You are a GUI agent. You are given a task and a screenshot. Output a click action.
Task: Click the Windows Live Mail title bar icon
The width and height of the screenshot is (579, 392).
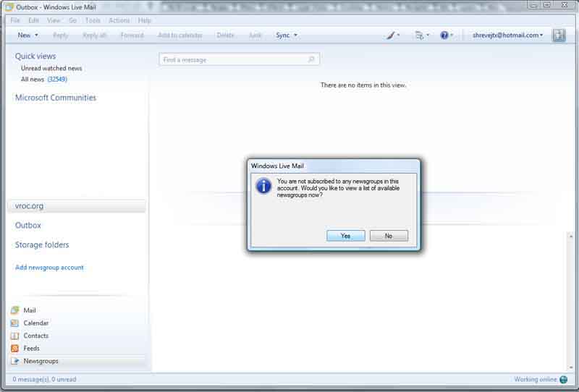(9, 7)
